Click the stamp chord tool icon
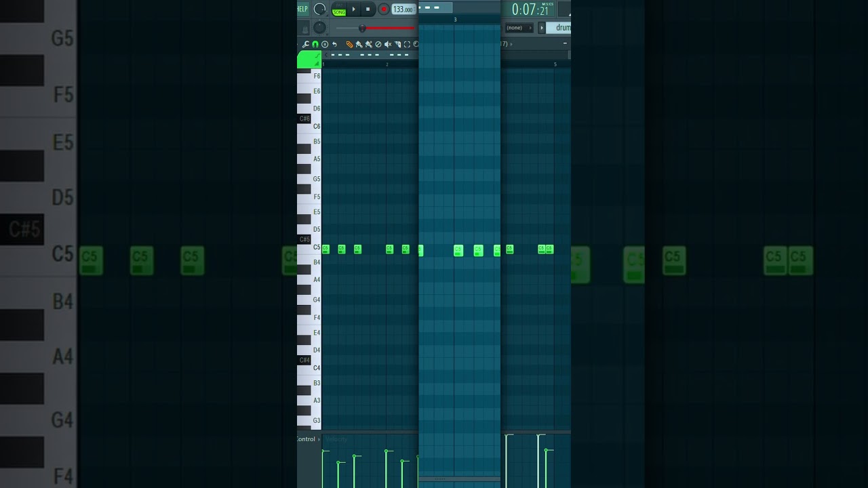 (x=325, y=44)
